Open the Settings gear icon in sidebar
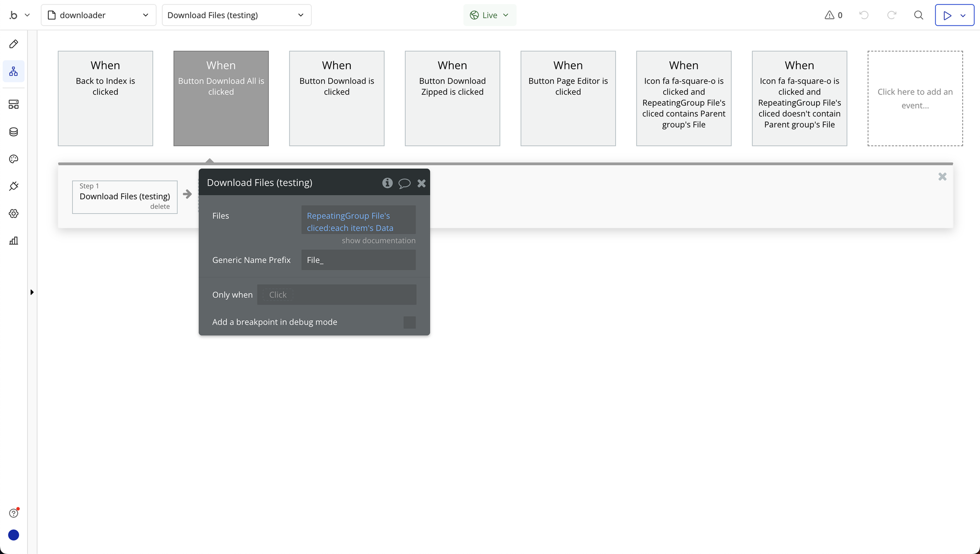980x554 pixels. pos(13,214)
